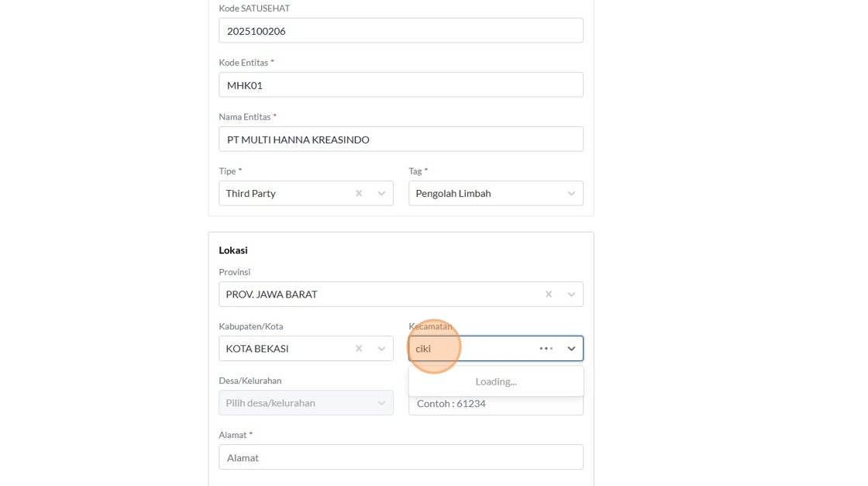Edit the Nama Entitas text field

click(x=401, y=140)
